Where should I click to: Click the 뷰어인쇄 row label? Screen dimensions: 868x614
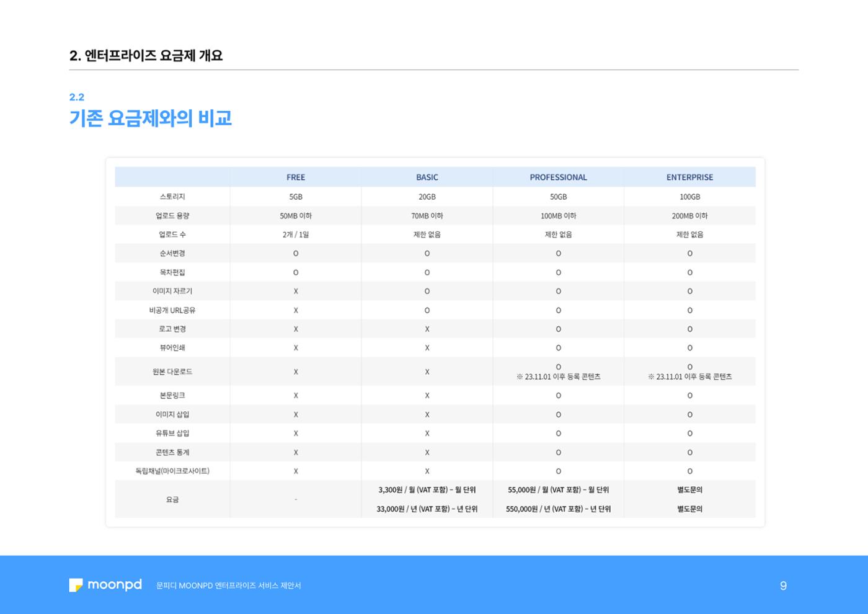(x=172, y=348)
